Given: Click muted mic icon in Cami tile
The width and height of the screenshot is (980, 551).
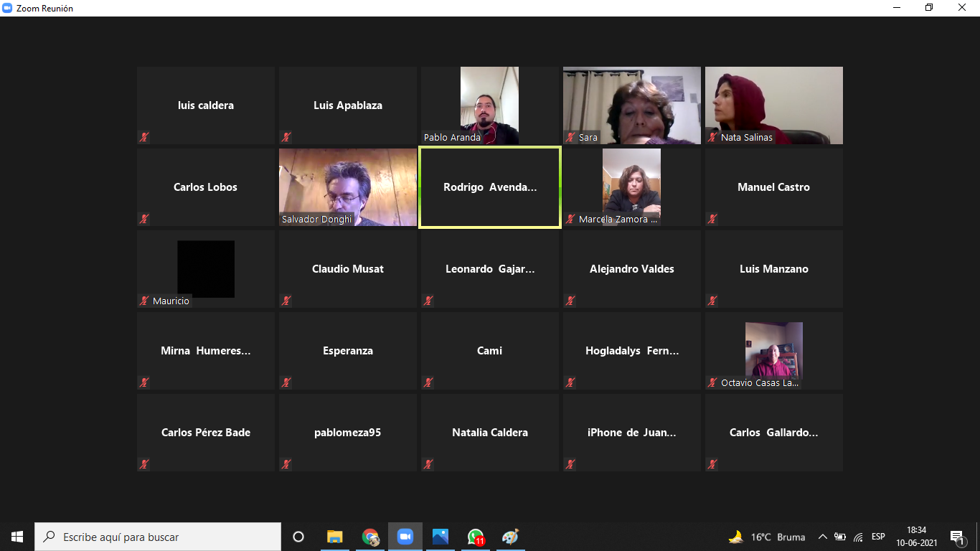Looking at the screenshot, I should pos(428,382).
